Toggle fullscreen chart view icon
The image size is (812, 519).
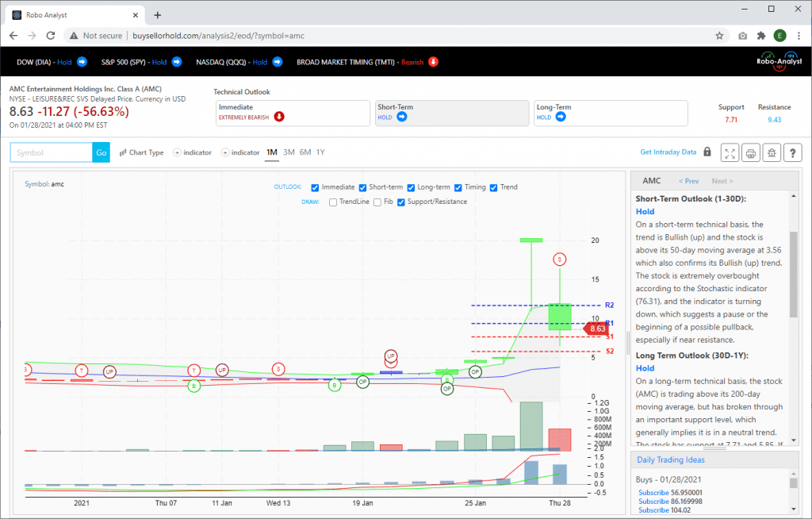click(730, 153)
